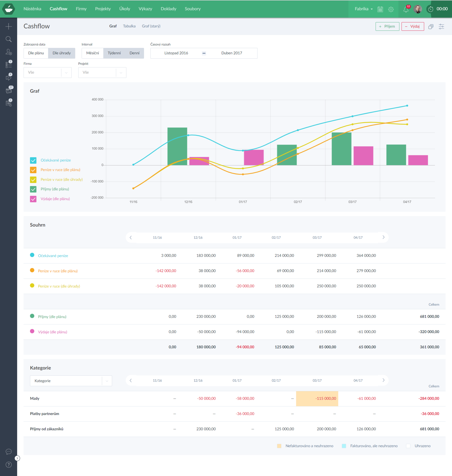The width and height of the screenshot is (452, 476).
Task: Switch to the Tabulka tab
Action: coord(129,26)
